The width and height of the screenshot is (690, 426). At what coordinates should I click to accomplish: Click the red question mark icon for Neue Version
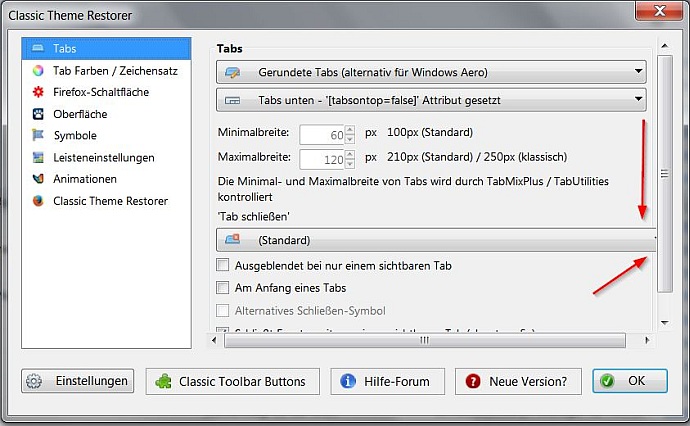click(473, 381)
